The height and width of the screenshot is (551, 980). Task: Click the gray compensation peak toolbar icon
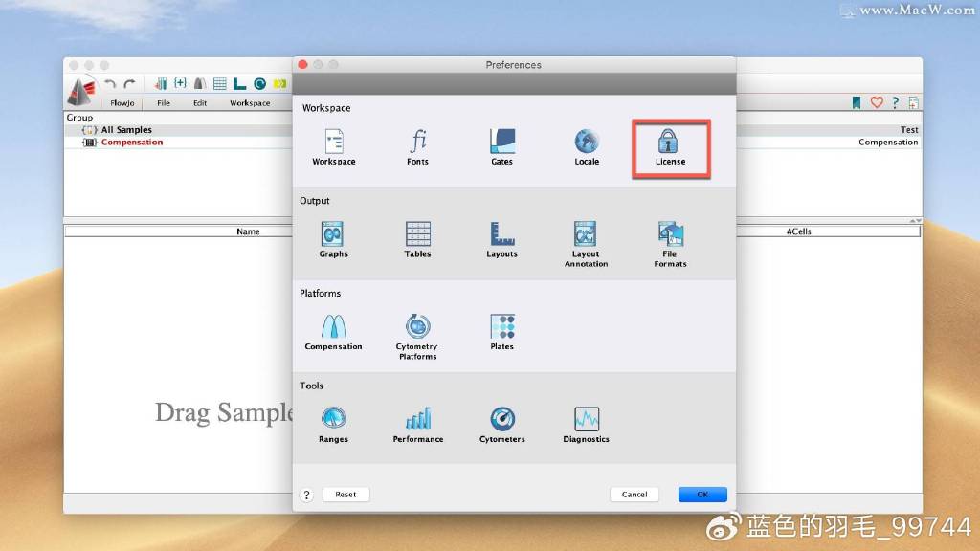(x=200, y=84)
